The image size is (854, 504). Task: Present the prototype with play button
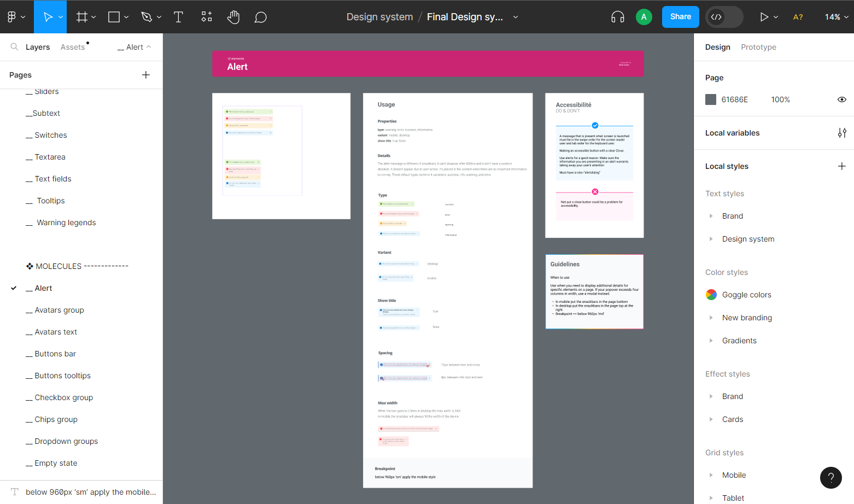coord(764,17)
